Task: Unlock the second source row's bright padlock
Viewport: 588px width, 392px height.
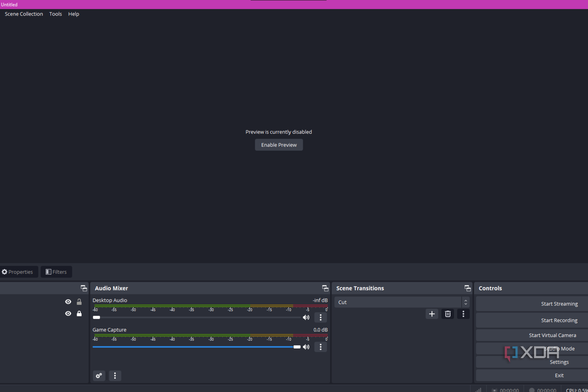Action: (x=79, y=314)
